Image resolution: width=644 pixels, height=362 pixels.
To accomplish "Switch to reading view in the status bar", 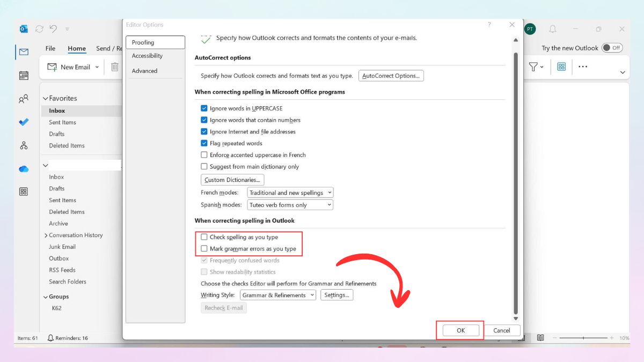I will (x=540, y=338).
